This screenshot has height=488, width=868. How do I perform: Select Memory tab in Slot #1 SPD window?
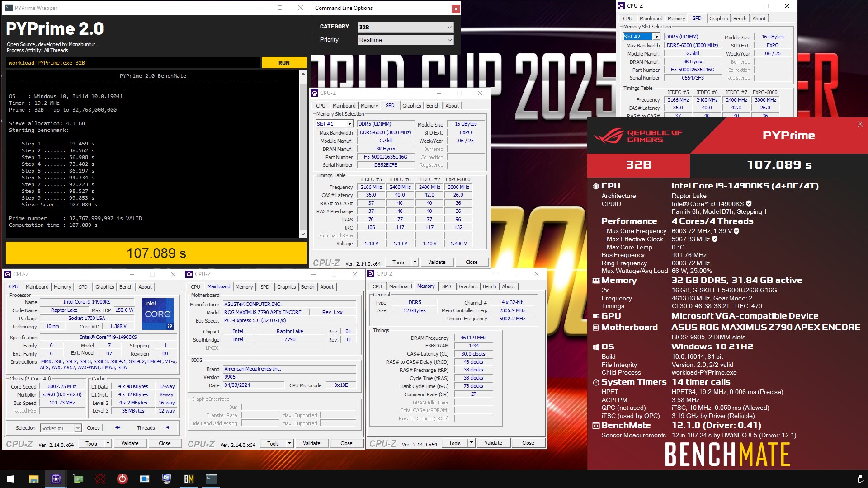pyautogui.click(x=369, y=106)
